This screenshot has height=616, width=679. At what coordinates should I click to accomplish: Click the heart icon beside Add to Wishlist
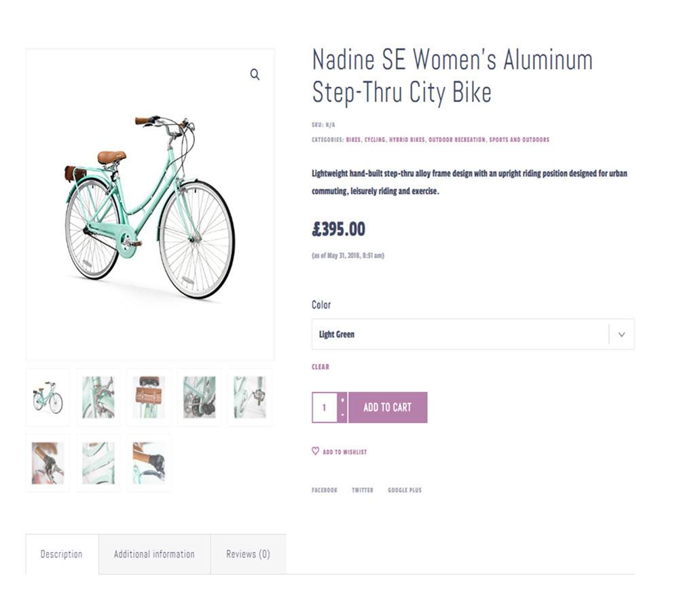coord(315,451)
